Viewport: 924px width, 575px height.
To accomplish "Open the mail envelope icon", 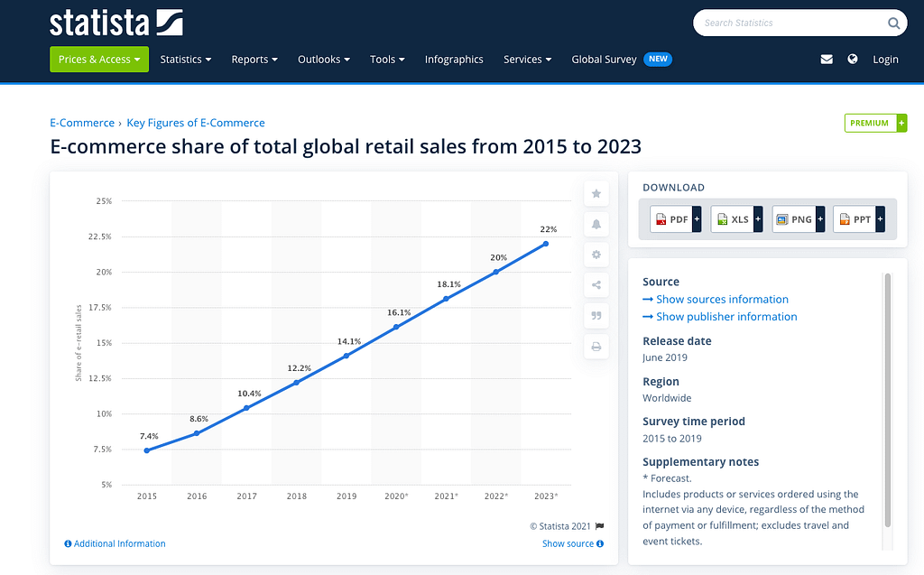I will pyautogui.click(x=827, y=59).
